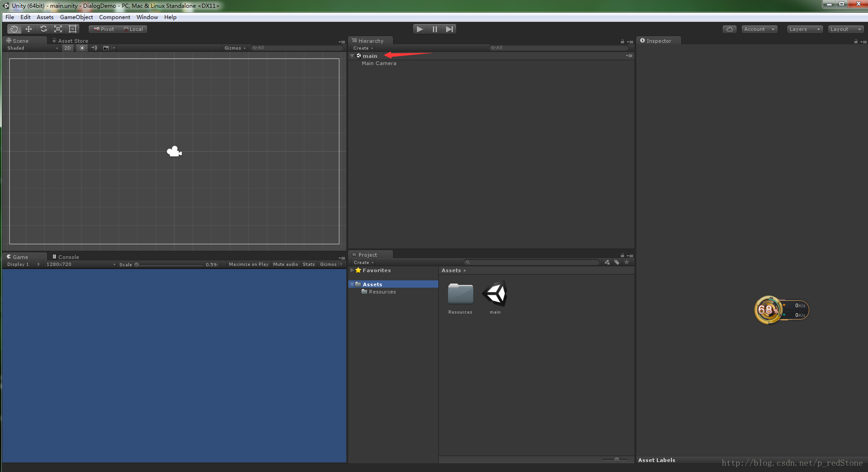
Task: Click the Step forward button
Action: point(449,29)
